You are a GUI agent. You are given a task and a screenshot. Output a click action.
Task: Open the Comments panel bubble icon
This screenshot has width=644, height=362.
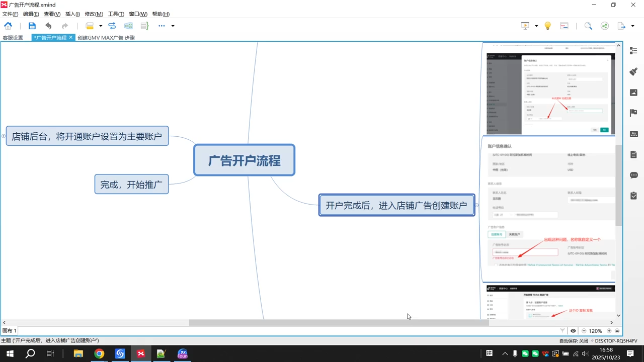(633, 175)
